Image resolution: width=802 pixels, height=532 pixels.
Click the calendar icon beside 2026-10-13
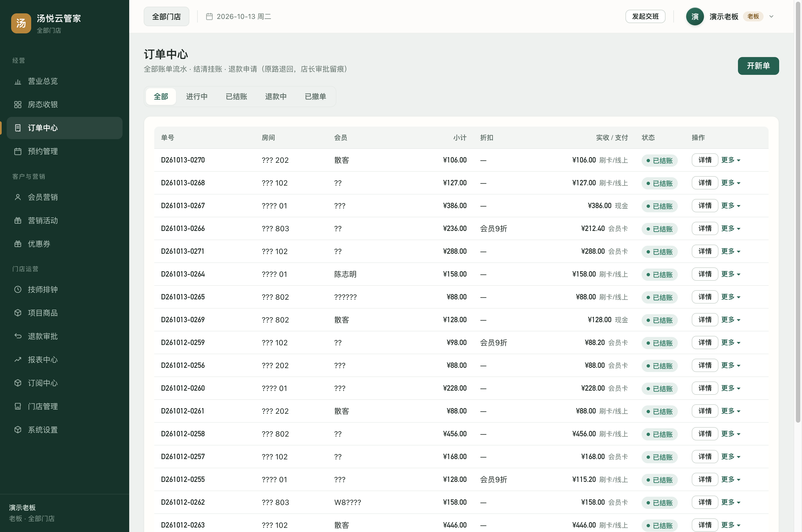[209, 16]
